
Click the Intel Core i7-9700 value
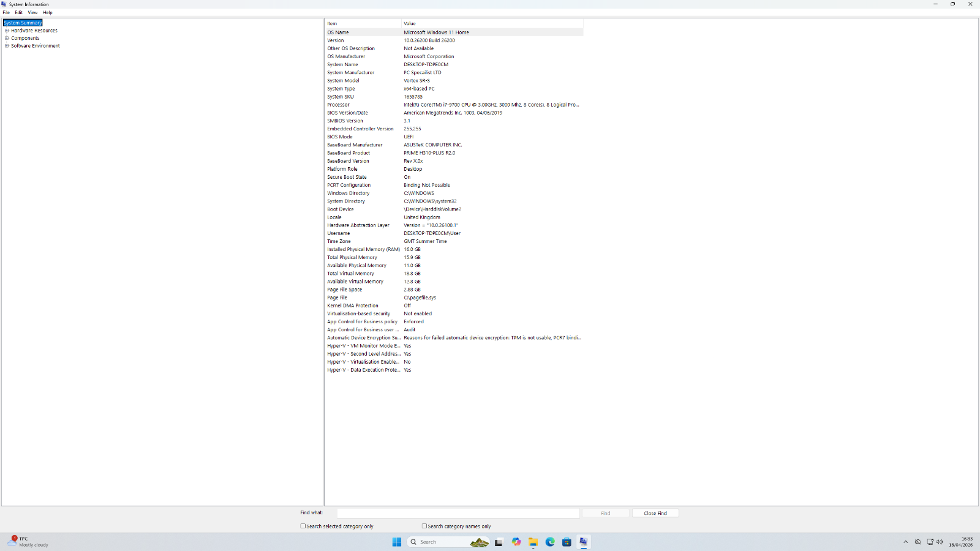tap(491, 105)
